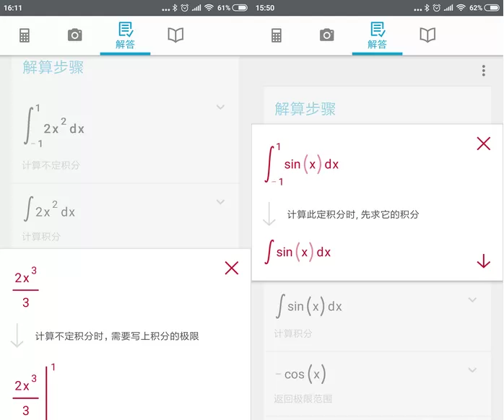Tap the alarm icon in right status bar
This screenshot has width=504, height=420.
point(437,8)
